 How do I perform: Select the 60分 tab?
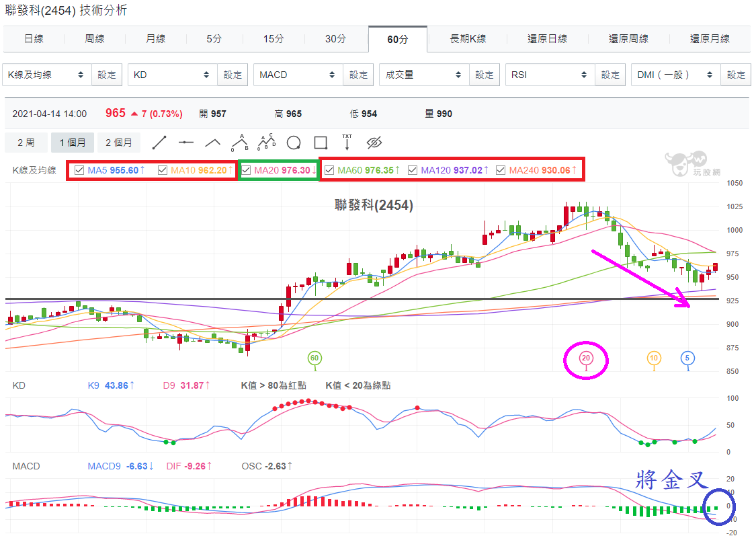[x=398, y=39]
